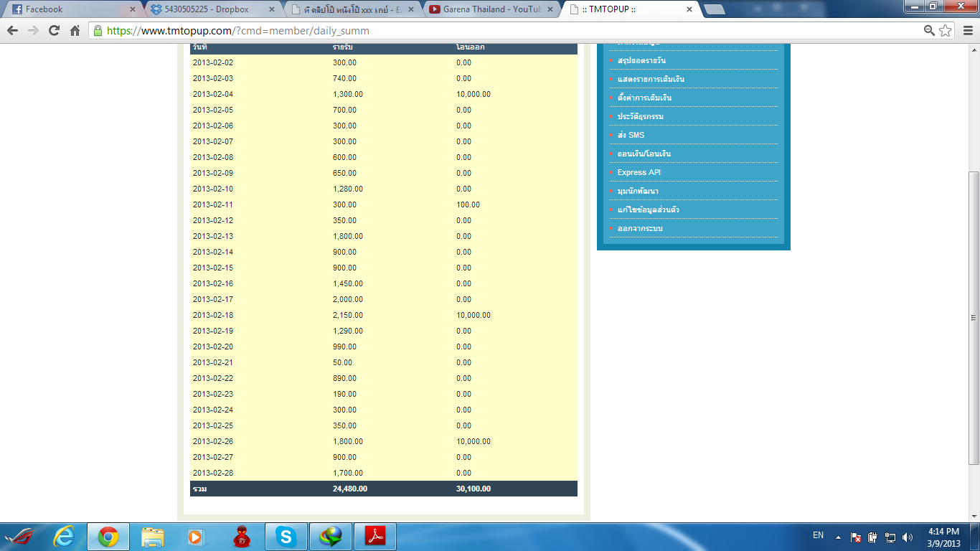Click the ออกจากระบบ logout link

point(640,228)
